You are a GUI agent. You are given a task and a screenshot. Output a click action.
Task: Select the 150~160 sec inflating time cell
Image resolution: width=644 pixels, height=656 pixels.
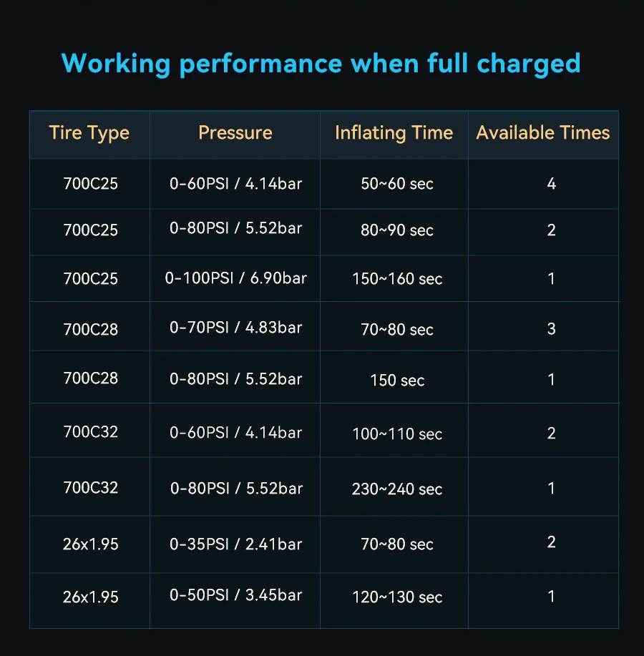click(397, 279)
